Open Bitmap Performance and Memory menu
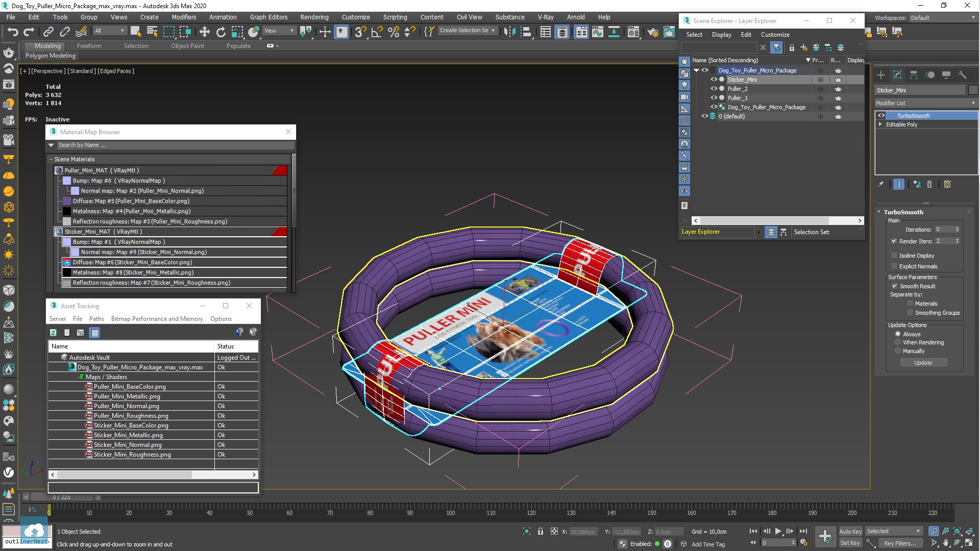Screen dimensions: 980x551 point(157,319)
